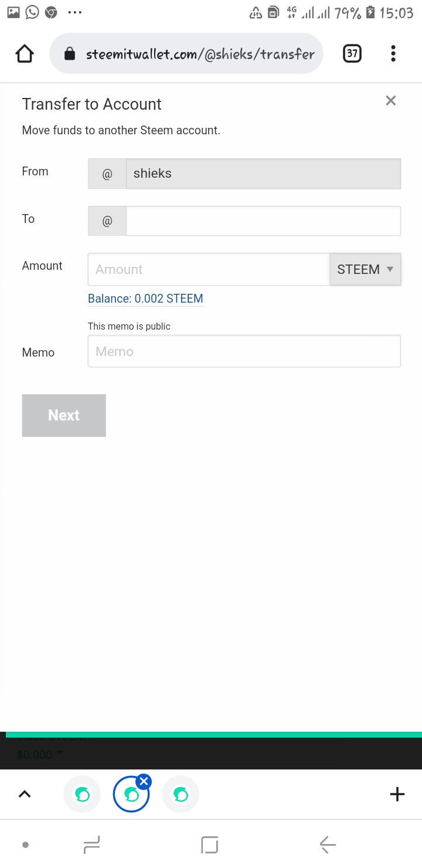Click into the Memo text field
The height and width of the screenshot is (868, 422).
(244, 351)
